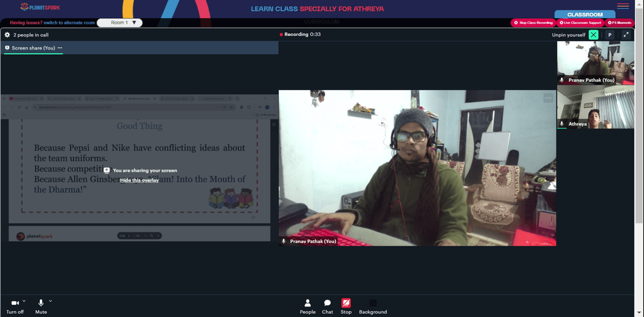Enter fullscreen with the expand arrows icon

coord(626,35)
